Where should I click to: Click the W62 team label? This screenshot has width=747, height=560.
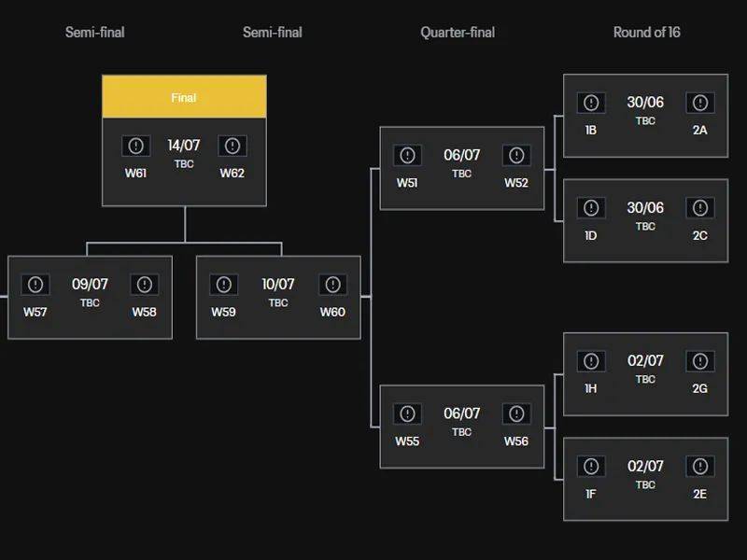point(232,173)
